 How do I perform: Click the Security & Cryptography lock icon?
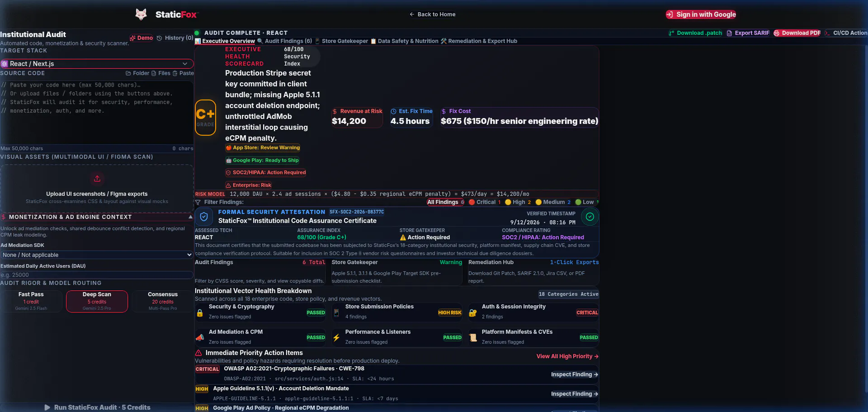pyautogui.click(x=200, y=313)
